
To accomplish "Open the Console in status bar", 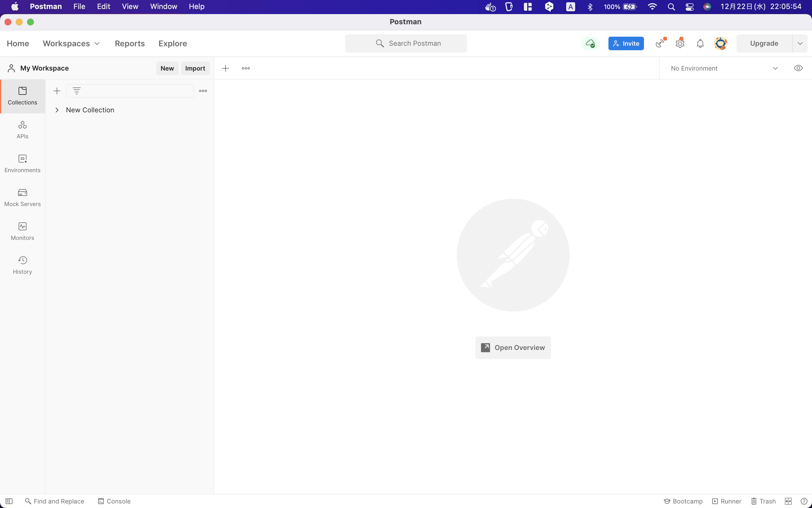I will point(114,501).
